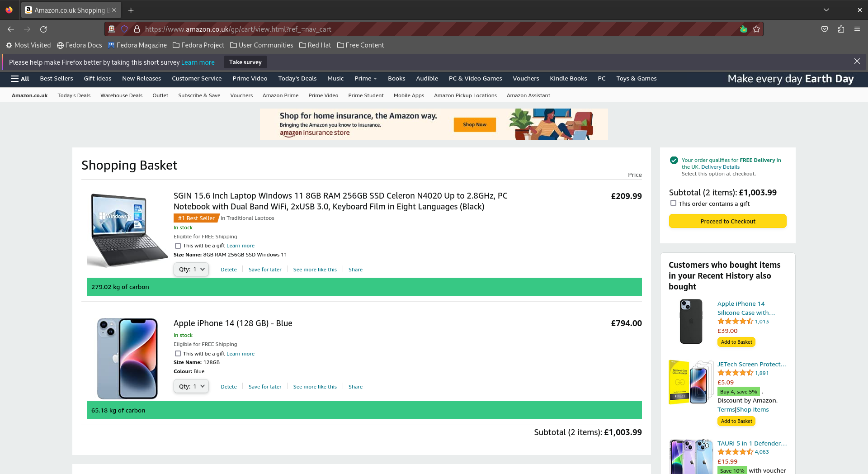Open the new tab plus button
868x474 pixels.
[x=131, y=10]
